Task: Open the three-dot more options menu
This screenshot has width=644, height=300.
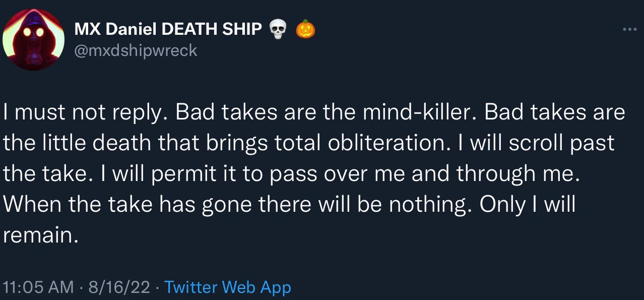Action: click(x=629, y=29)
